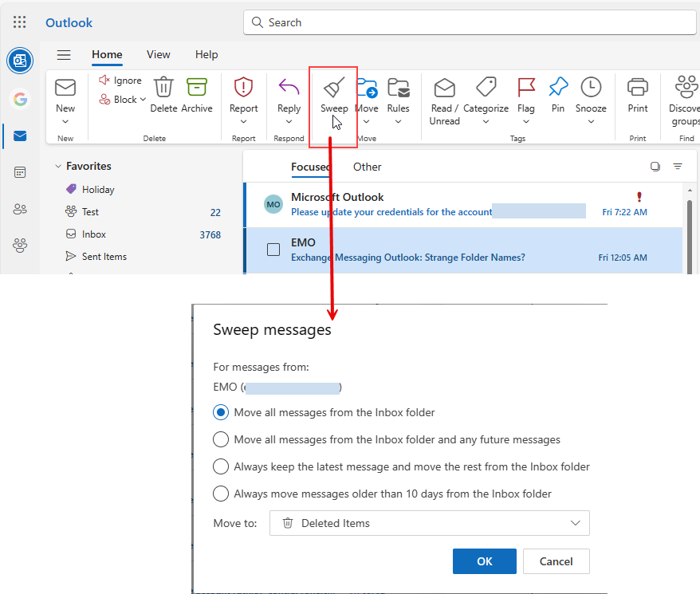This screenshot has height=594, width=700.
Task: Click the Categorize tag icon
Action: pyautogui.click(x=486, y=87)
